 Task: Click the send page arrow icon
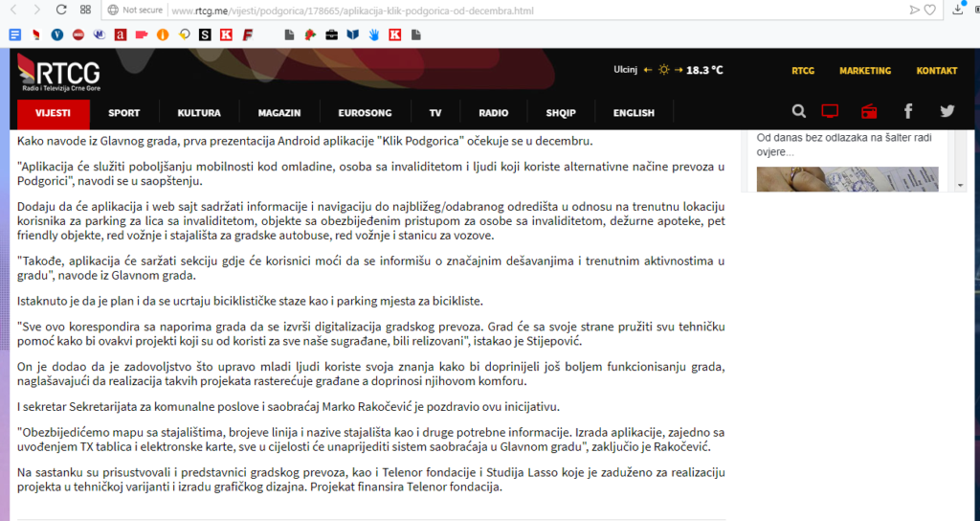click(x=914, y=10)
